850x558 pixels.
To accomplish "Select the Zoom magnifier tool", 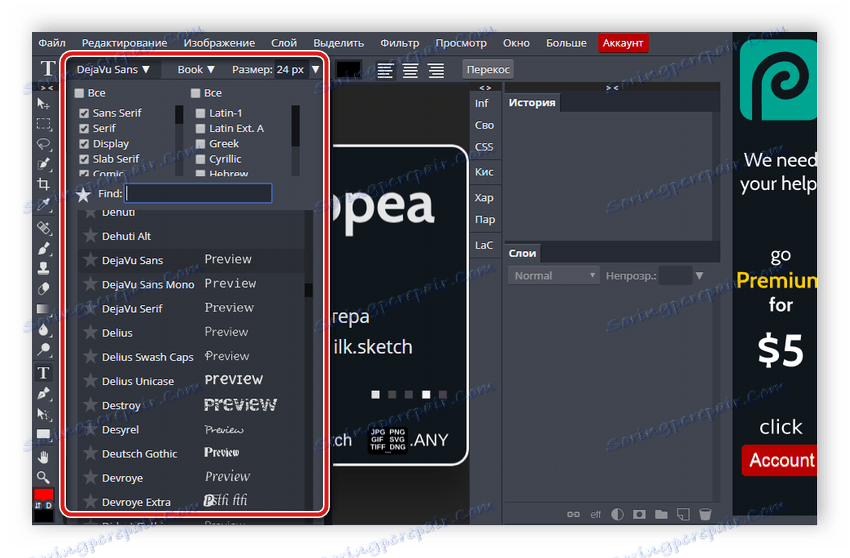I will coord(43,477).
